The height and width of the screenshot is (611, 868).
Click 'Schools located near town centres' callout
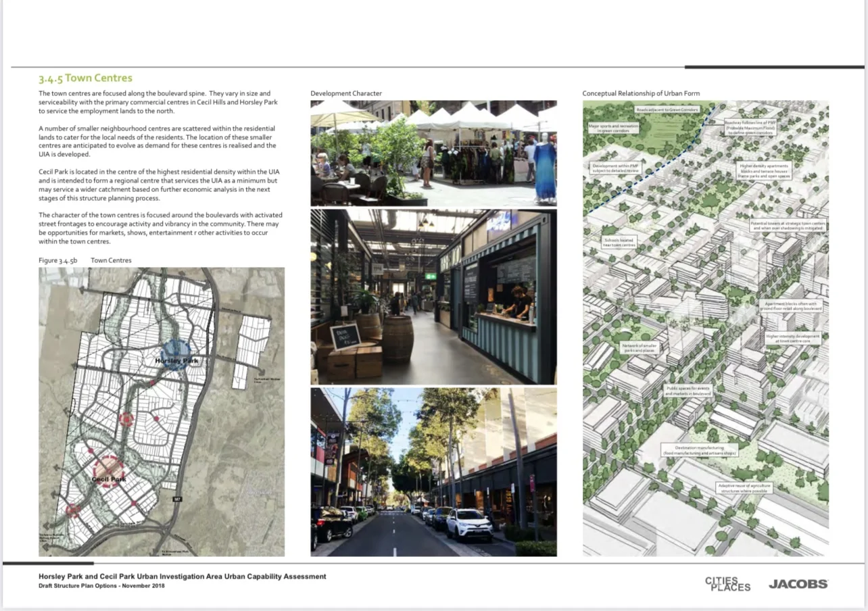(619, 242)
